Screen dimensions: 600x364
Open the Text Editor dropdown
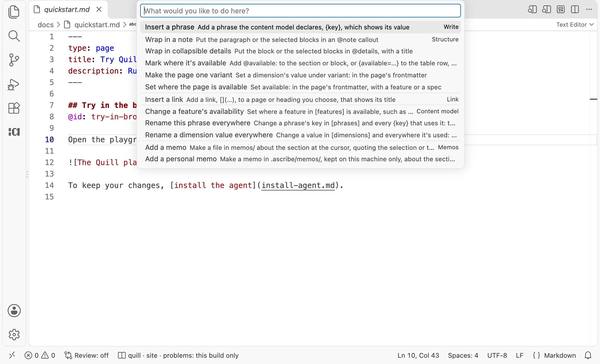click(575, 25)
